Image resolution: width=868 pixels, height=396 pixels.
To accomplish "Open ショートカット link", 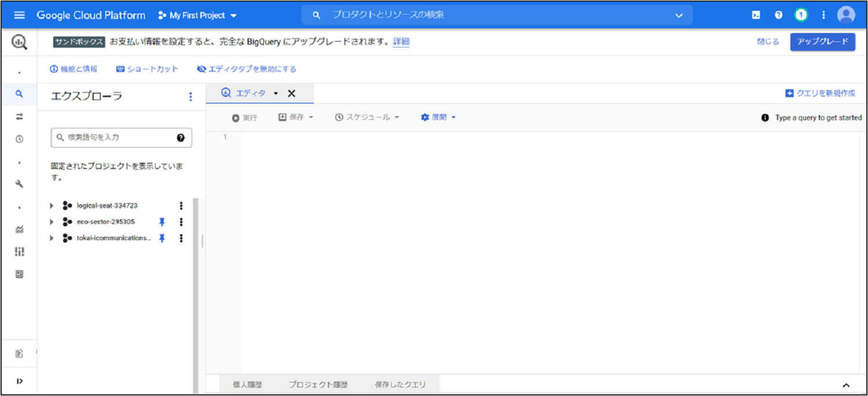I will pyautogui.click(x=148, y=69).
